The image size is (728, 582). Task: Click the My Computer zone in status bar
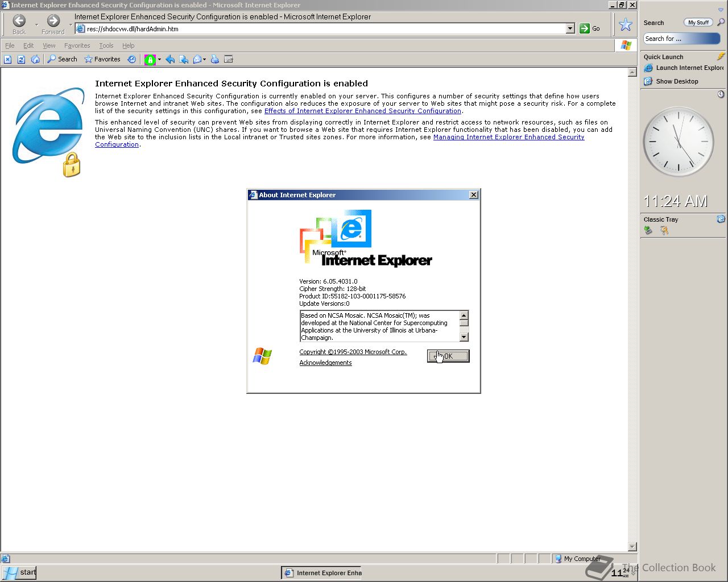tap(577, 559)
